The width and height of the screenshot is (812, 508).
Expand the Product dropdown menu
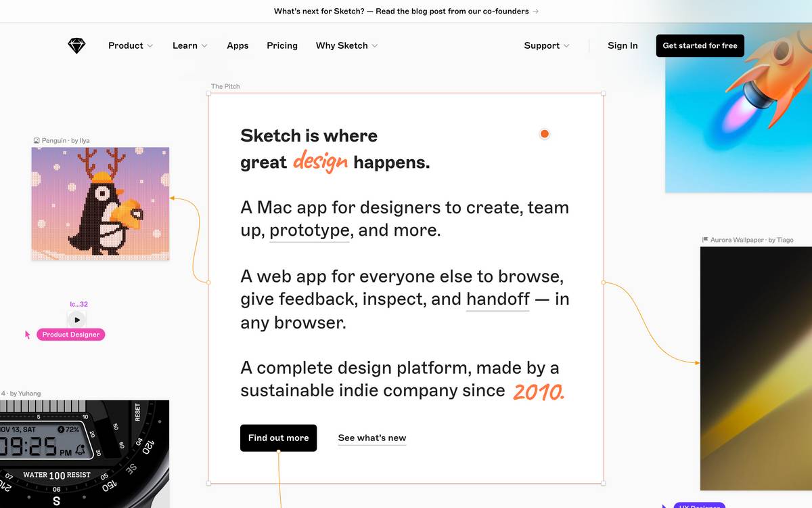131,45
